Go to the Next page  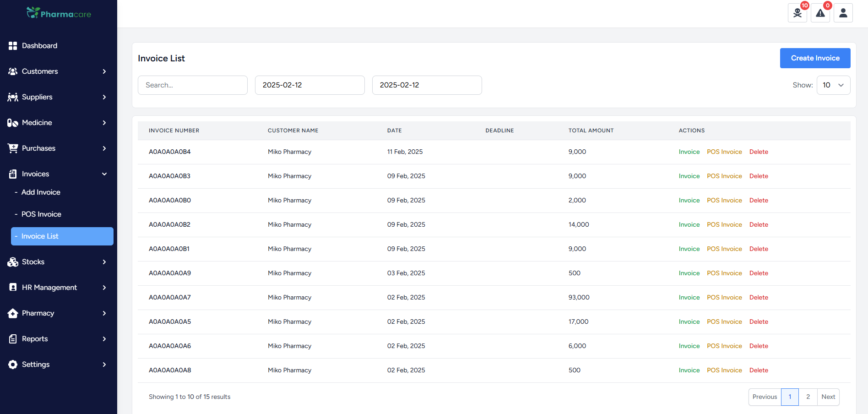828,397
